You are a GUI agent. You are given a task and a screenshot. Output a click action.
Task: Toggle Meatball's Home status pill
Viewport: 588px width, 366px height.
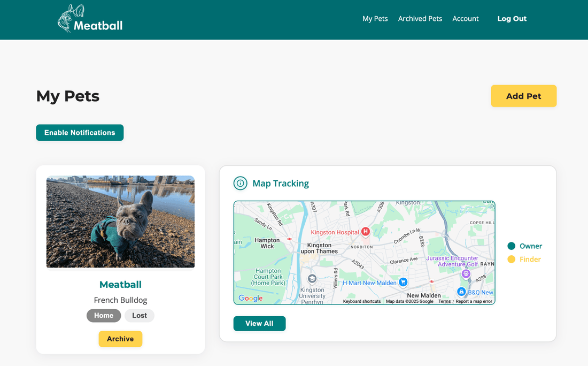coord(104,315)
